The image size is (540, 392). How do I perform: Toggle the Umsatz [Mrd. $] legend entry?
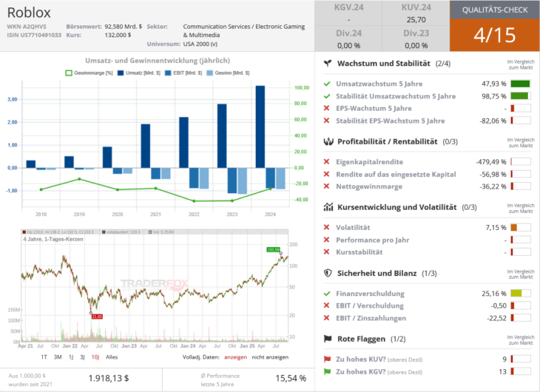139,73
